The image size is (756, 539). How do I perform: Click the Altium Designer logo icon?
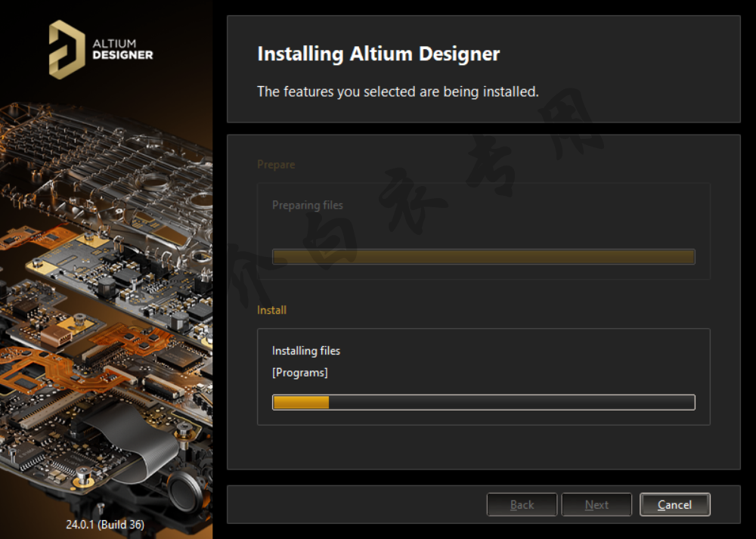point(67,50)
